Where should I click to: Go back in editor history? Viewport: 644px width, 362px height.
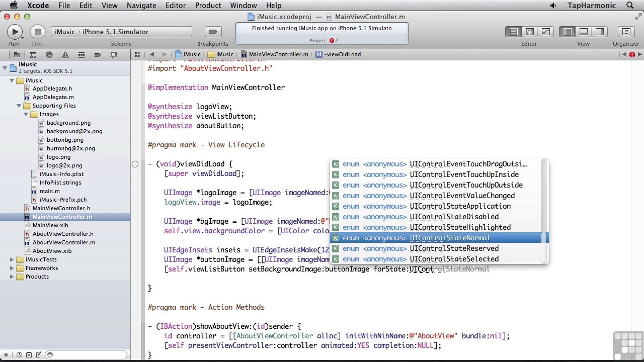point(151,54)
